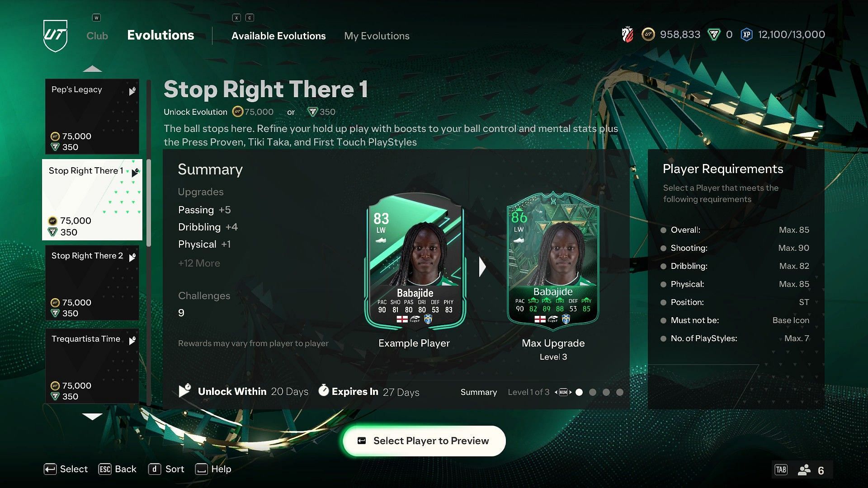868x488 pixels.
Task: Click the Overall Max 85 requirement toggle
Action: pyautogui.click(x=664, y=230)
